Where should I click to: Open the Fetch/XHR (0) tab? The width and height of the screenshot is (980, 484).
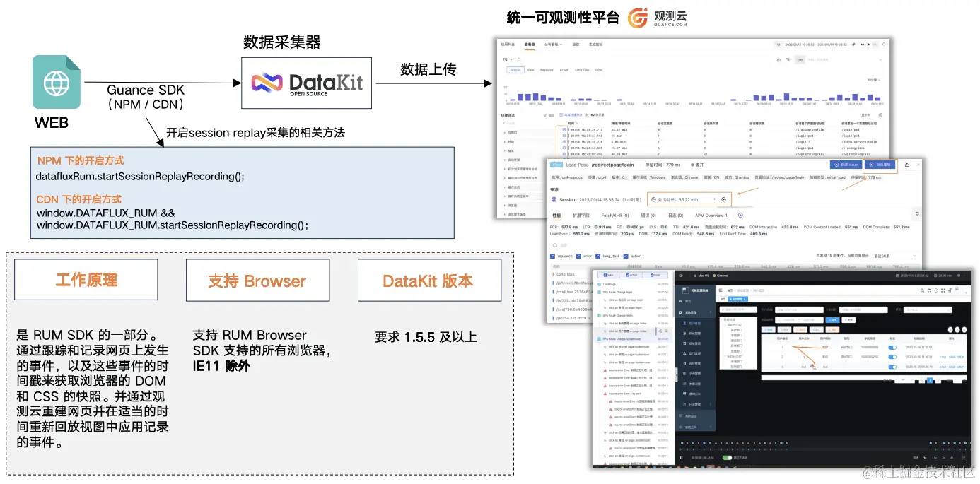(615, 216)
